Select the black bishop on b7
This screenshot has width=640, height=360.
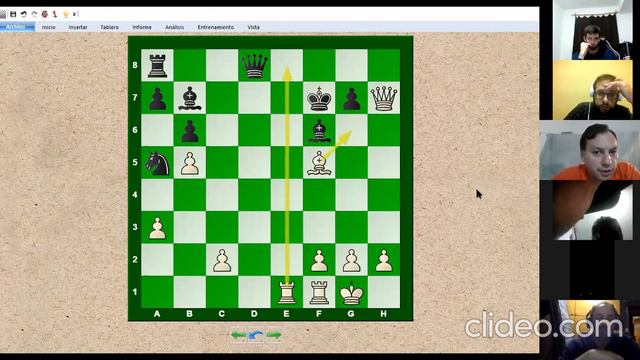click(x=189, y=98)
